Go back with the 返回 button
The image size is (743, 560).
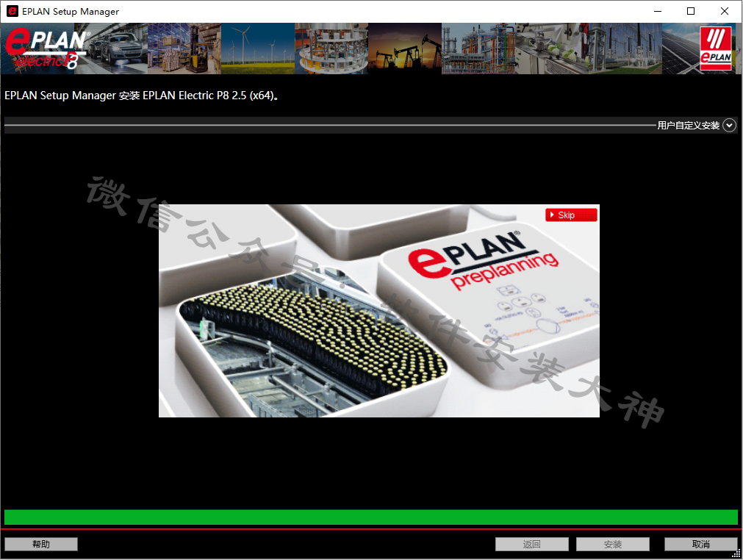click(x=531, y=545)
